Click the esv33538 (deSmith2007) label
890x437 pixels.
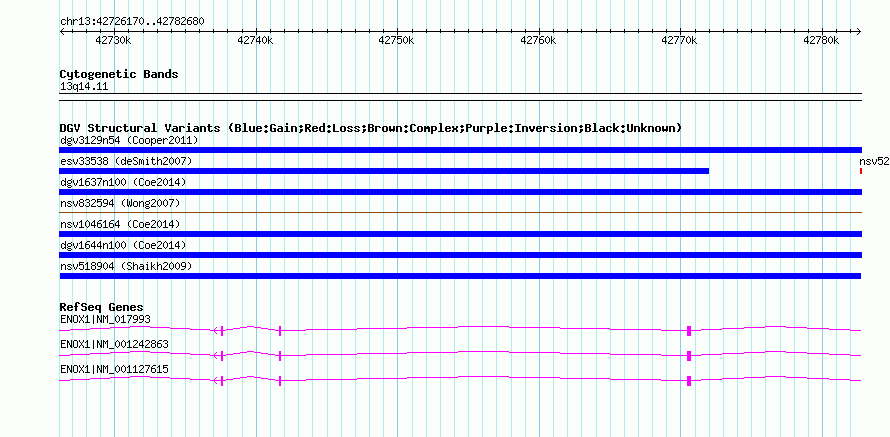point(126,161)
